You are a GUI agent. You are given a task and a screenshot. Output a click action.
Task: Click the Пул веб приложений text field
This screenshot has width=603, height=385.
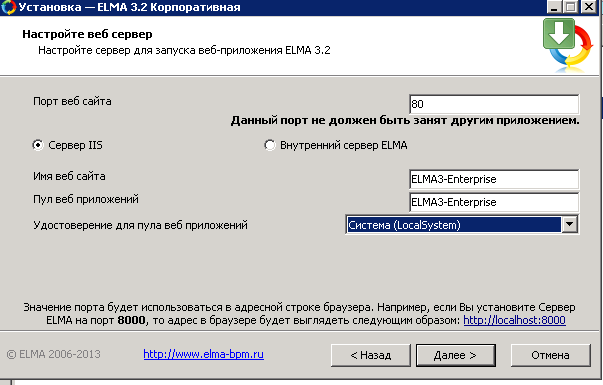click(x=494, y=202)
